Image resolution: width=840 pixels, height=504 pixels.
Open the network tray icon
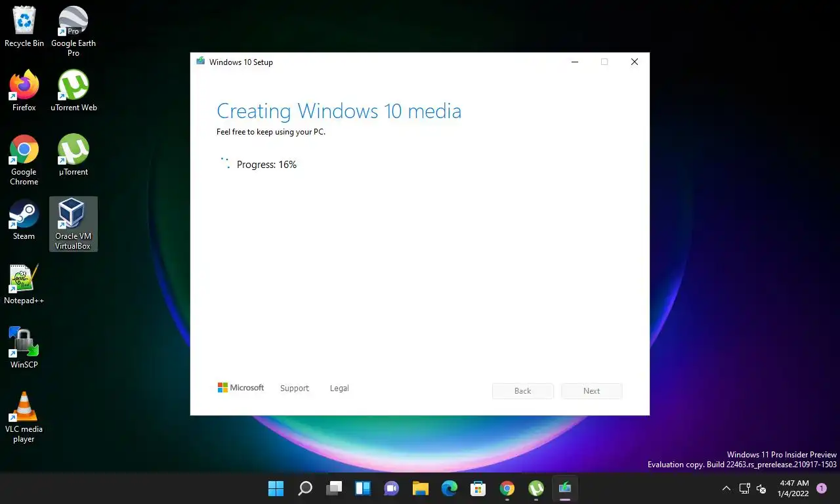745,488
